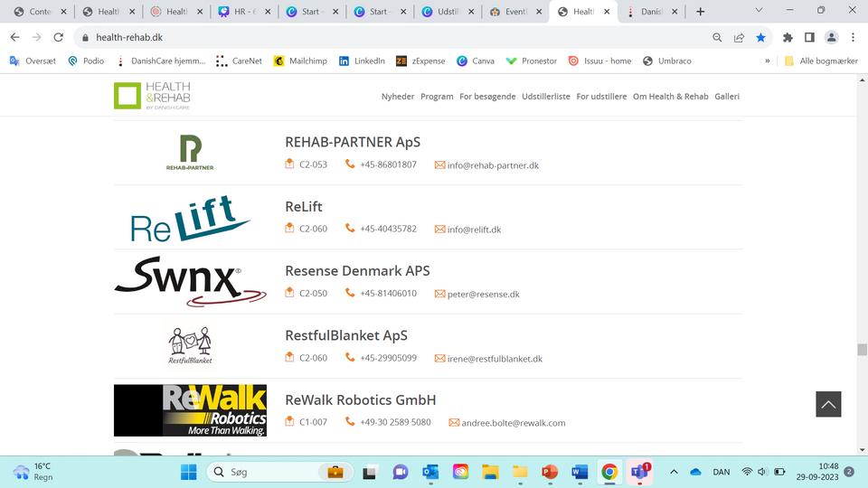Click the ReWalk Robotics logo image

point(190,410)
